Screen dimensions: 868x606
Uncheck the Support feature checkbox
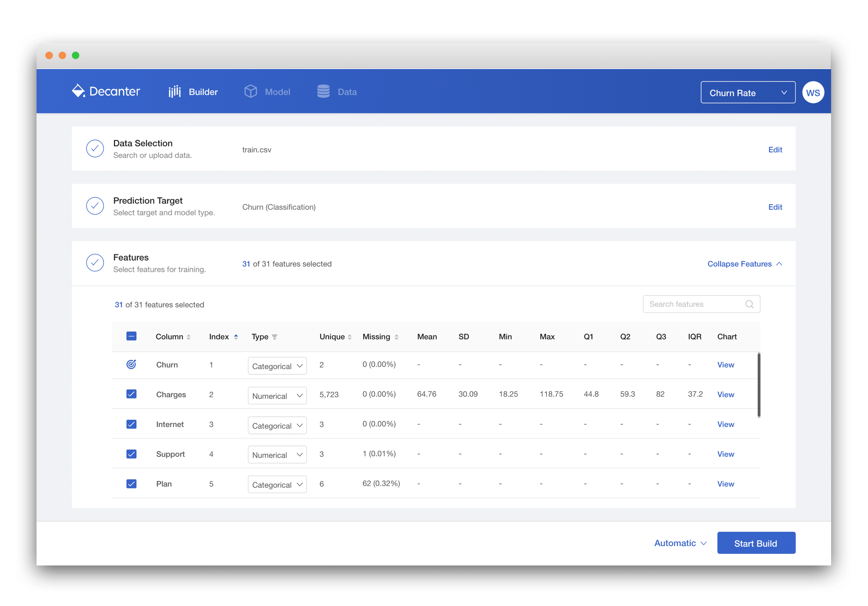(131, 454)
